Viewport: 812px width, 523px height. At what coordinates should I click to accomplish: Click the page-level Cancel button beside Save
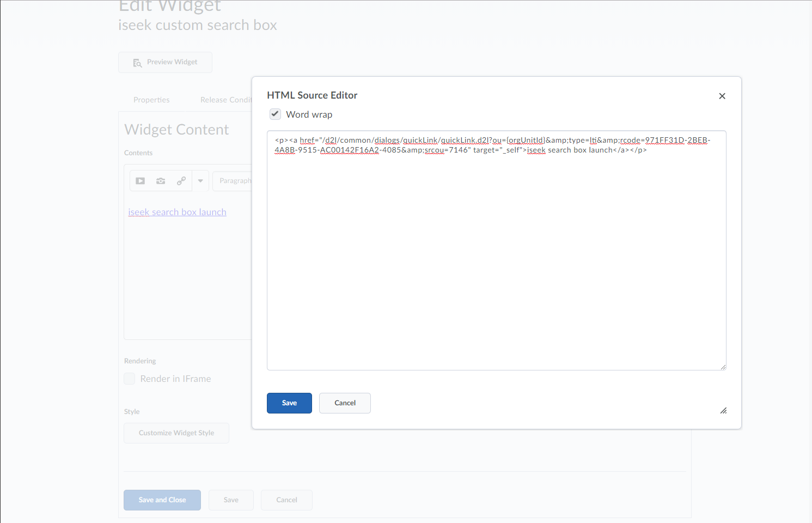pyautogui.click(x=286, y=500)
